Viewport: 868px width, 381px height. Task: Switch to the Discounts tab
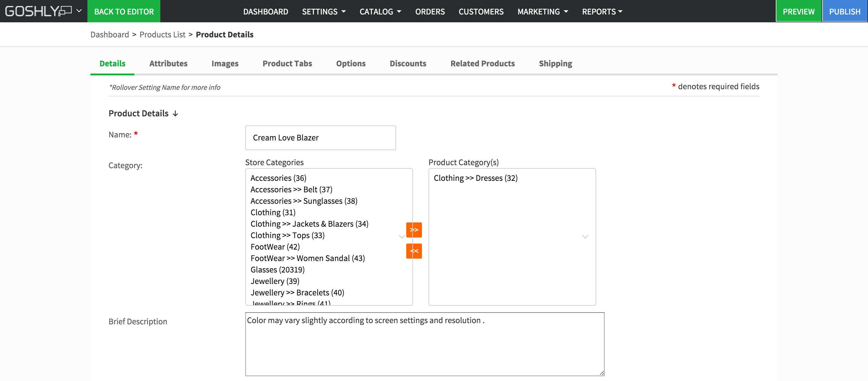(408, 63)
